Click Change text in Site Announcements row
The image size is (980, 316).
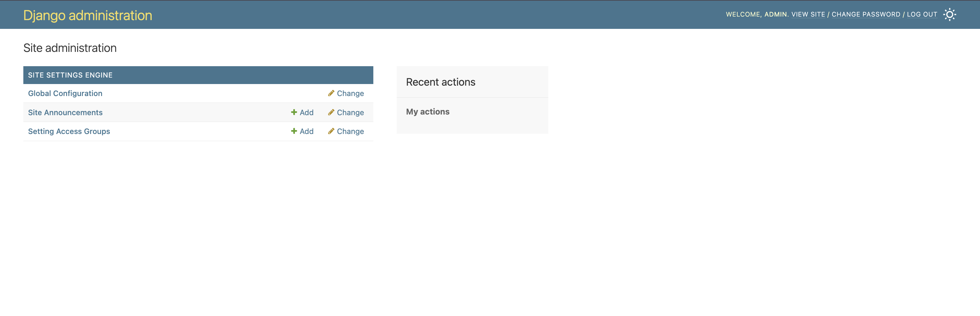coord(350,112)
